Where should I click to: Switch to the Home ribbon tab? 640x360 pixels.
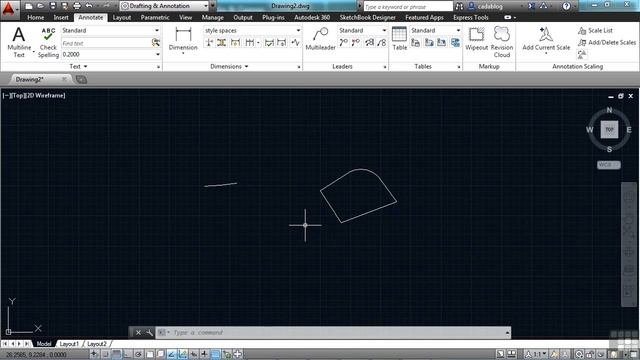[36, 18]
